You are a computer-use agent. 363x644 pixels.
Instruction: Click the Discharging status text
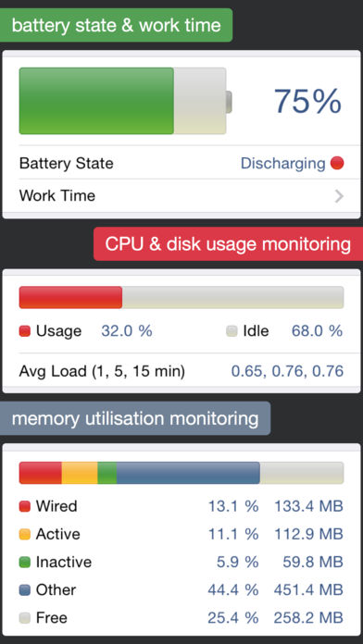point(282,163)
